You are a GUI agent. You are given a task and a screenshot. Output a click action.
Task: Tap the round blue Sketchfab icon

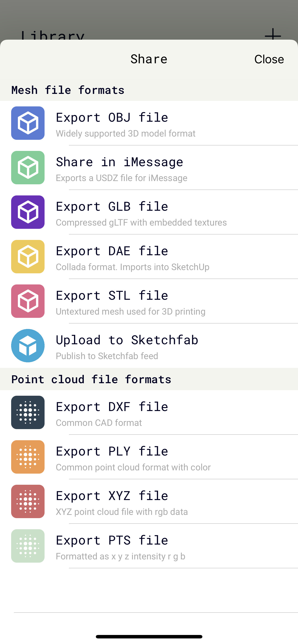[28, 345]
